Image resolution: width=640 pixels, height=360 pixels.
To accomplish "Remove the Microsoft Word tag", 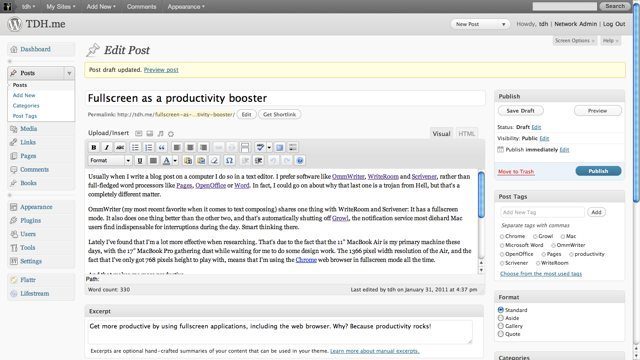I will (x=502, y=245).
